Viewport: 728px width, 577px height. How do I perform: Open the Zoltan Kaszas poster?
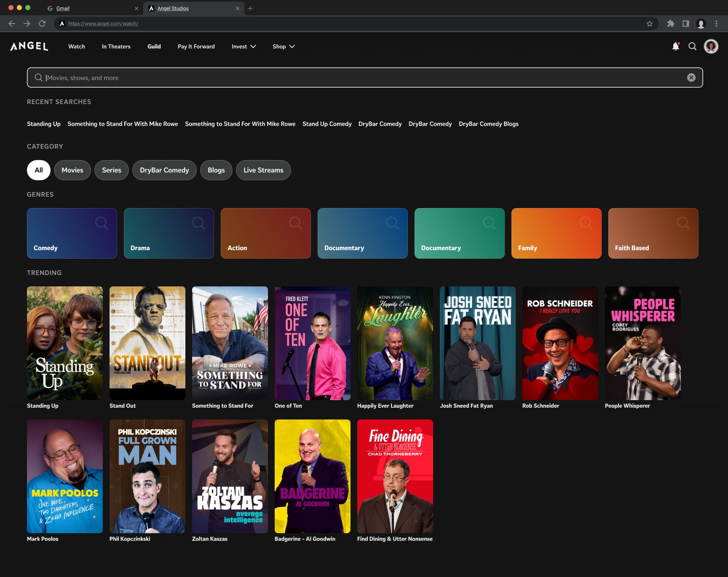point(230,476)
